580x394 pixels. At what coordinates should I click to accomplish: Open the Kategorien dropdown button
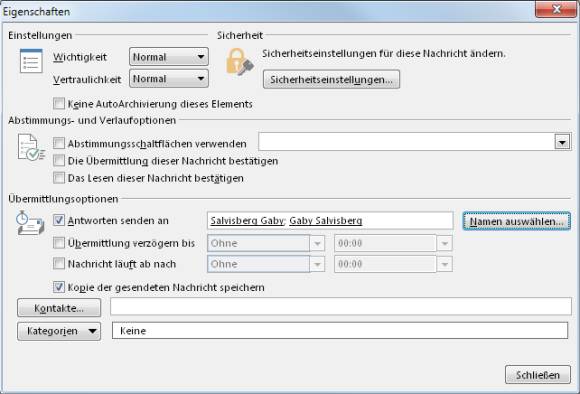click(x=59, y=331)
